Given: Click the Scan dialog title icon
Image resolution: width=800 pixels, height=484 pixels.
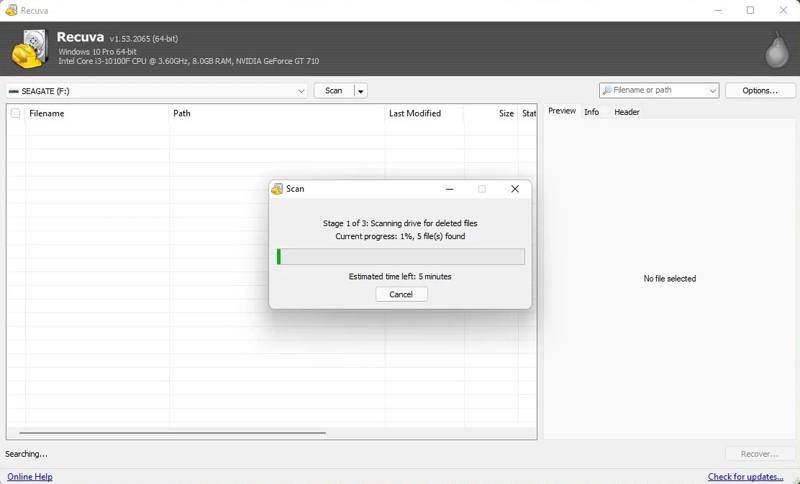Looking at the screenshot, I should (277, 189).
